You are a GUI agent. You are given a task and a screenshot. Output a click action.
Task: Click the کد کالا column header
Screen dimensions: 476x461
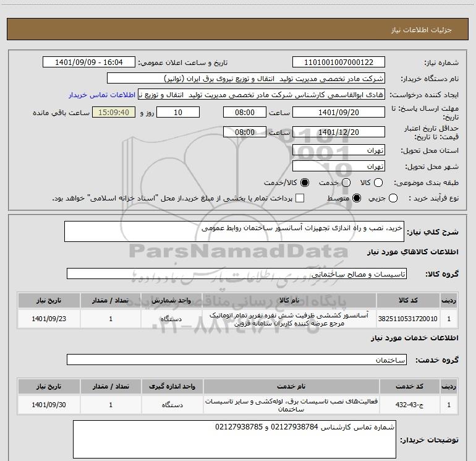pyautogui.click(x=408, y=300)
